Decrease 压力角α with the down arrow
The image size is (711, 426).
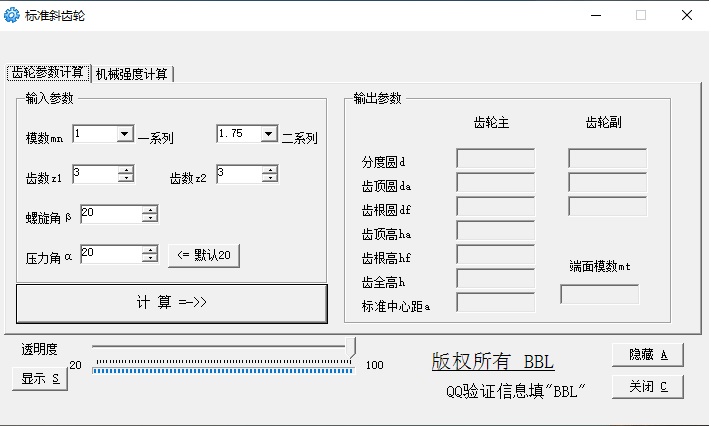[150, 258]
